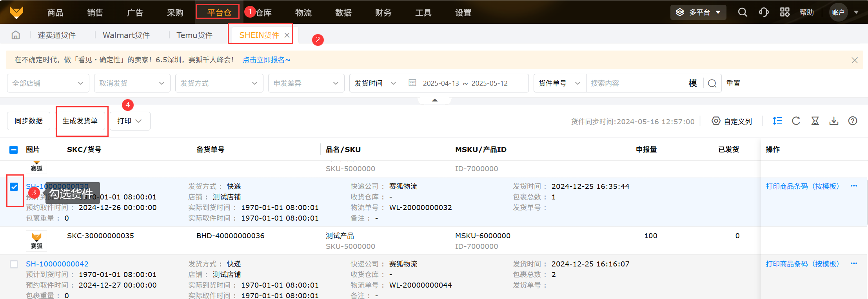Click the 生成发货单 button
The width and height of the screenshot is (868, 299).
[80, 121]
